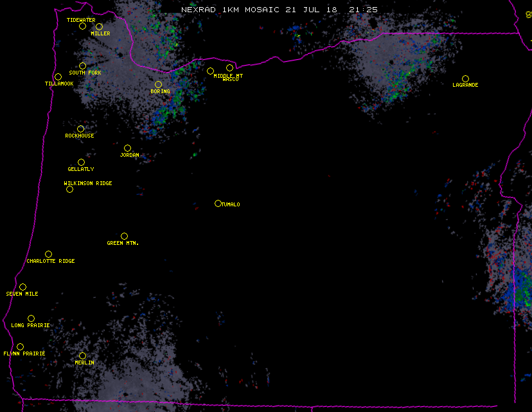The width and height of the screenshot is (532, 412).
Task: Select the LaGrande station circle marker
Action: pos(465,79)
